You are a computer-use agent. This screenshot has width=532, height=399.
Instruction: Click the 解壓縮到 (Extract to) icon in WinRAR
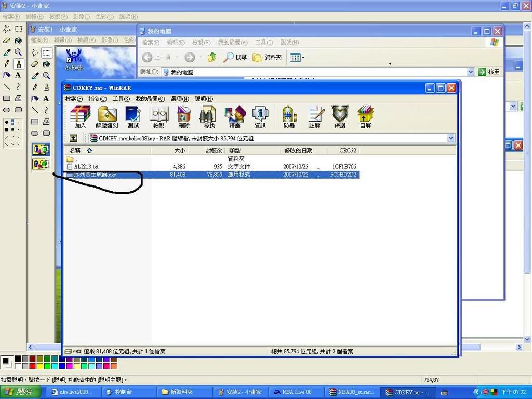point(107,117)
